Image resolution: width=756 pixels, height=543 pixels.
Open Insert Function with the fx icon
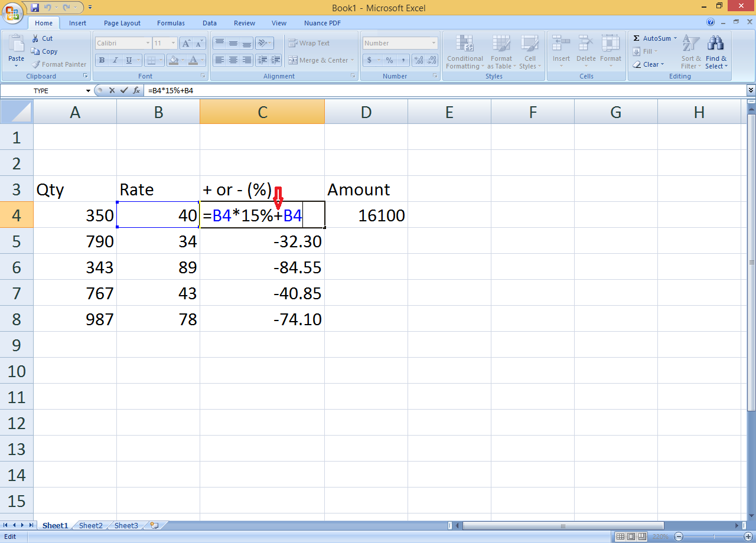click(x=136, y=90)
